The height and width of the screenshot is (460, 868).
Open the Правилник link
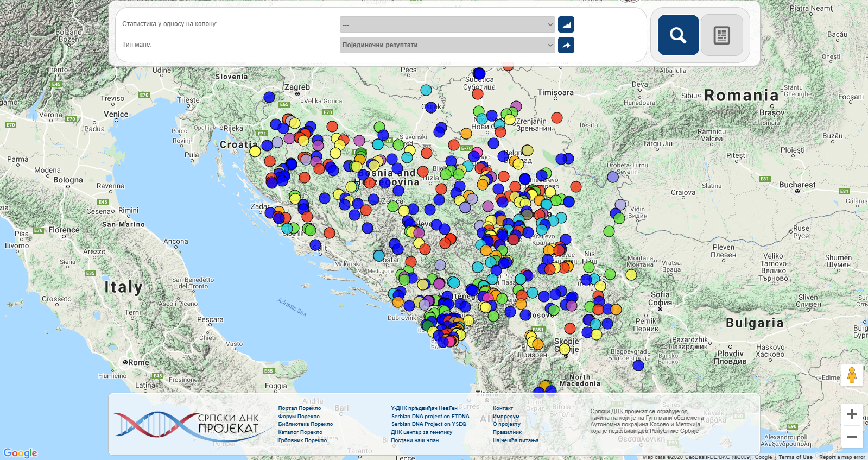click(507, 432)
